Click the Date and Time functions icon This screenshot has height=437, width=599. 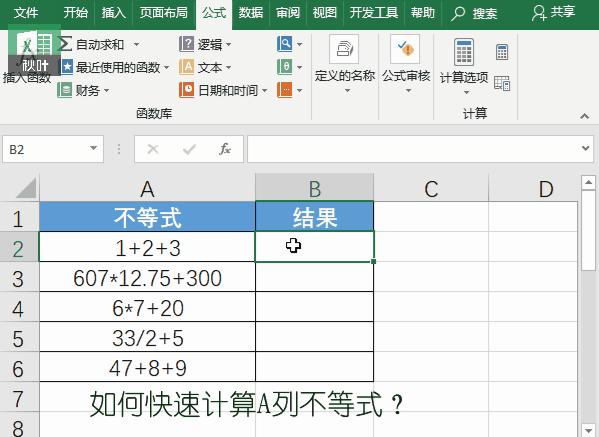tap(186, 90)
